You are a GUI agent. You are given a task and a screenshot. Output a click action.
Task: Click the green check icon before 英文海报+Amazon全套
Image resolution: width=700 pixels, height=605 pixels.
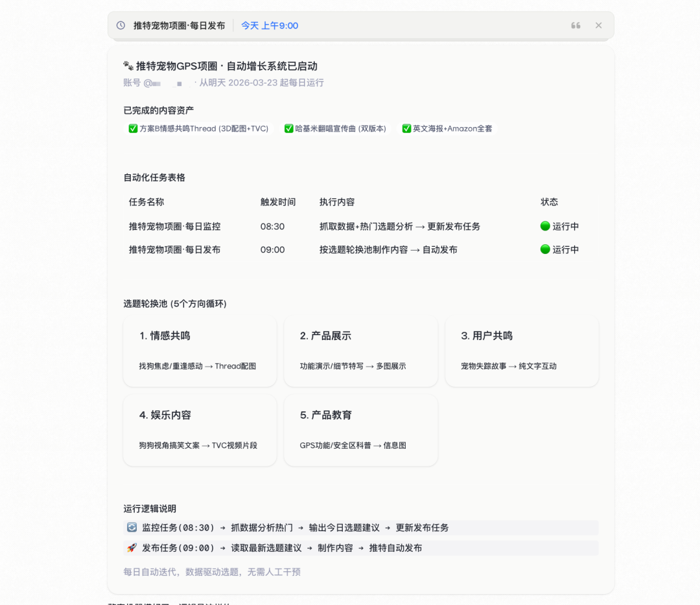(407, 128)
